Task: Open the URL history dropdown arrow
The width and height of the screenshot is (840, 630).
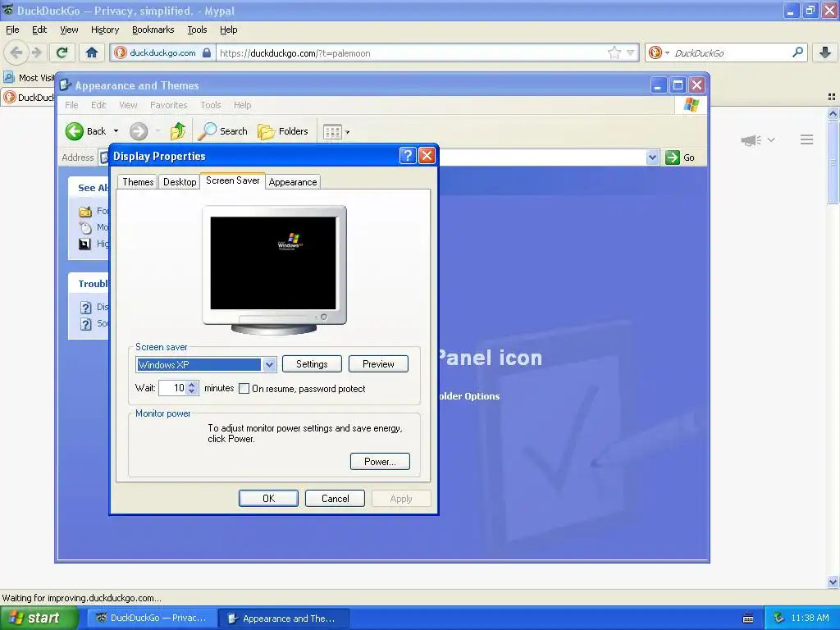Action: (x=630, y=52)
